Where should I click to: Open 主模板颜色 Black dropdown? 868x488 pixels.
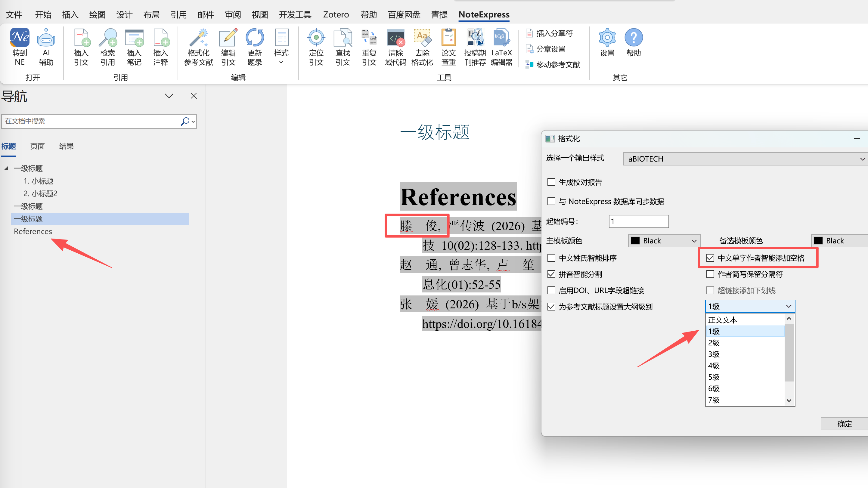(664, 241)
